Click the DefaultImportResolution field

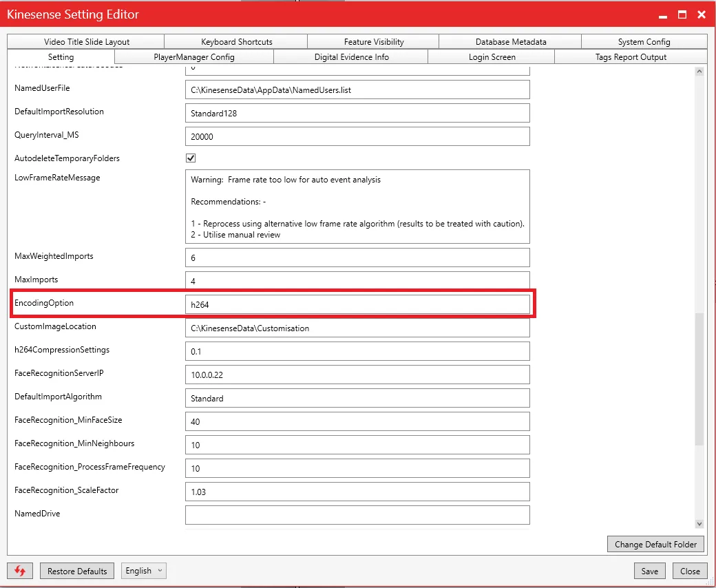(x=357, y=113)
